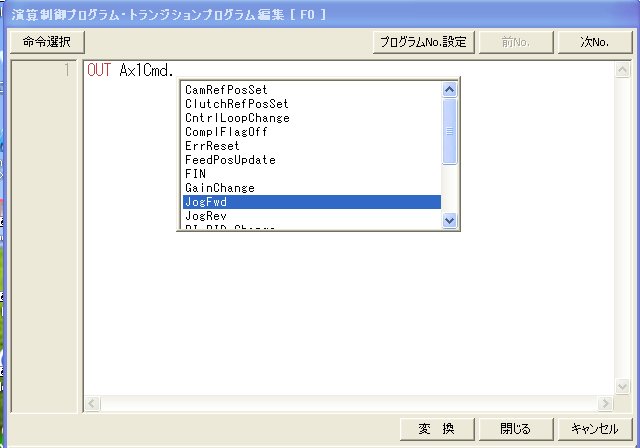Click line 1 in the code editor
The image size is (640, 448).
click(300, 71)
